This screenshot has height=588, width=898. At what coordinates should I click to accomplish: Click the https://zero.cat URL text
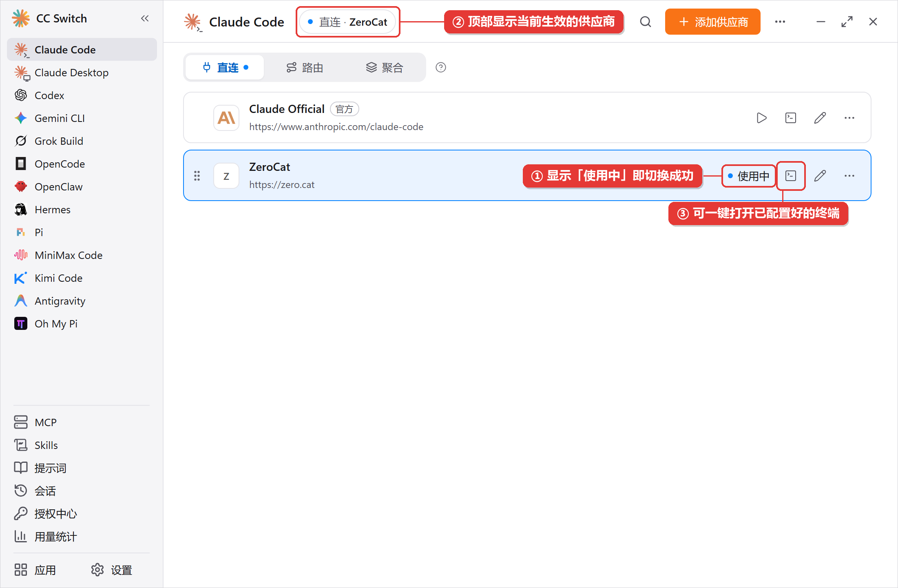point(282,185)
